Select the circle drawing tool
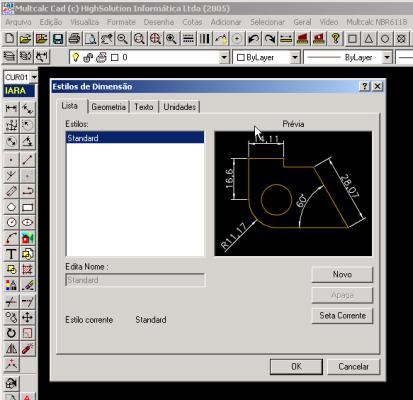413x400 pixels. (x=11, y=222)
